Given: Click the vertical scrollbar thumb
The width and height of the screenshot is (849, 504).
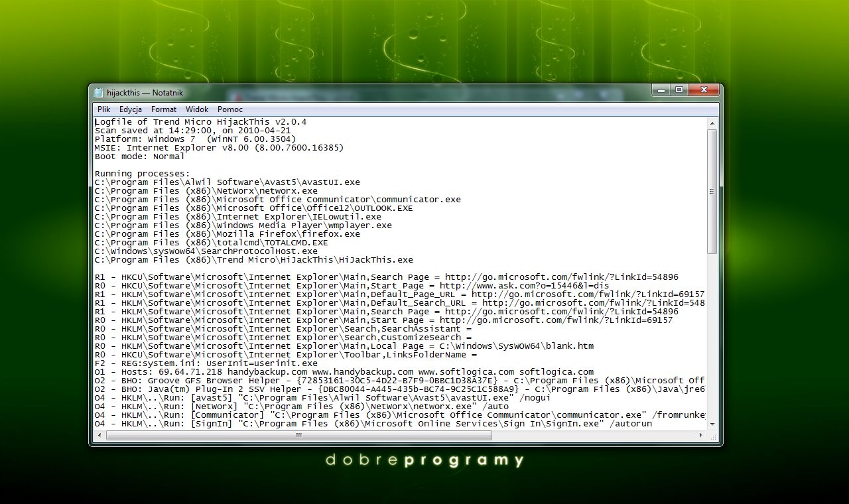Looking at the screenshot, I should click(x=712, y=192).
